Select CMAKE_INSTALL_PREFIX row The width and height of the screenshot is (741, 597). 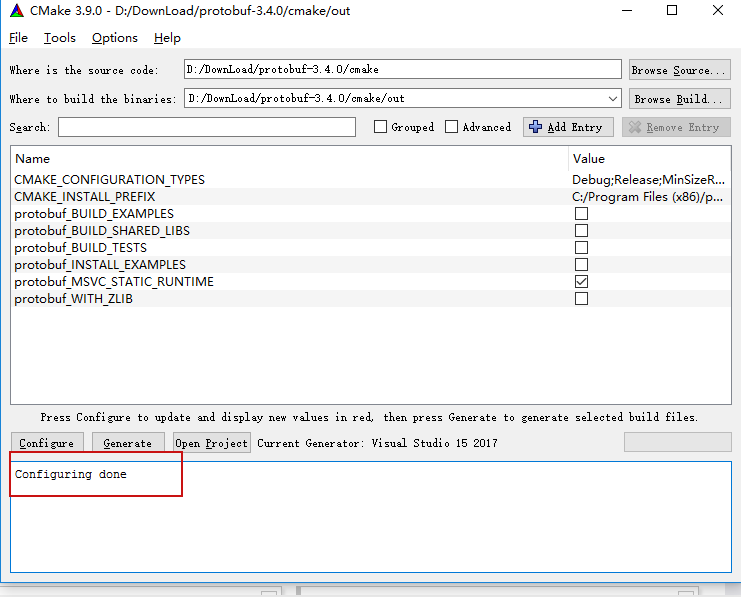(x=370, y=197)
